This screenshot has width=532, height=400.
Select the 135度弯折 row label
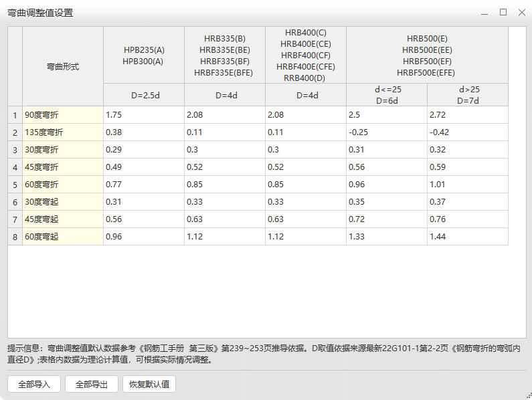click(63, 132)
